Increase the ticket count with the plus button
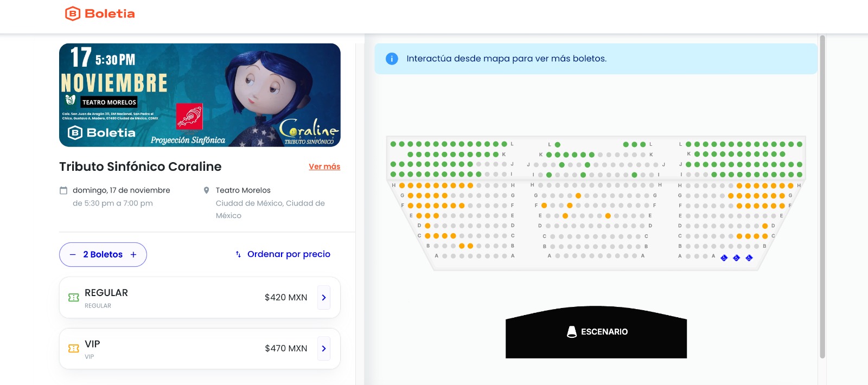868x385 pixels. (133, 255)
